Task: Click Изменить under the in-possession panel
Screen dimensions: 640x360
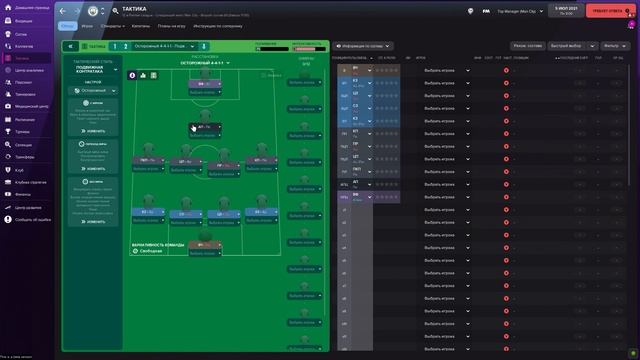Action: [x=93, y=131]
